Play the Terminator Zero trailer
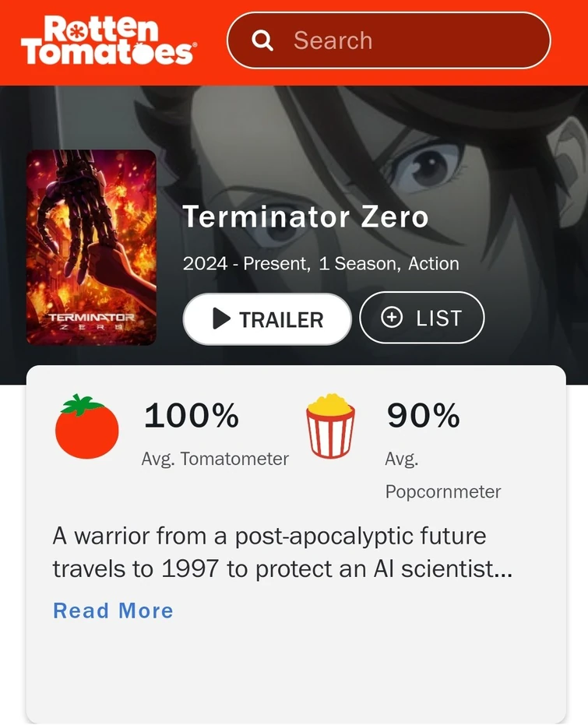588x725 pixels. click(267, 319)
